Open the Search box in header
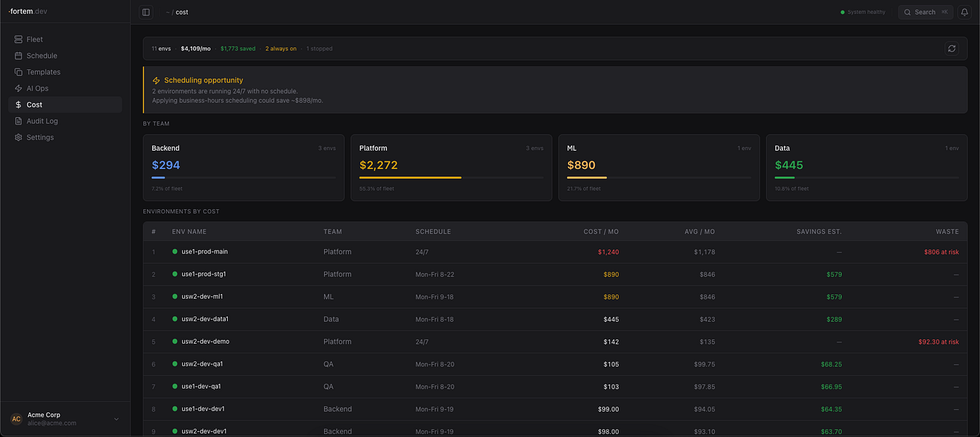The width and height of the screenshot is (980, 437). click(925, 12)
